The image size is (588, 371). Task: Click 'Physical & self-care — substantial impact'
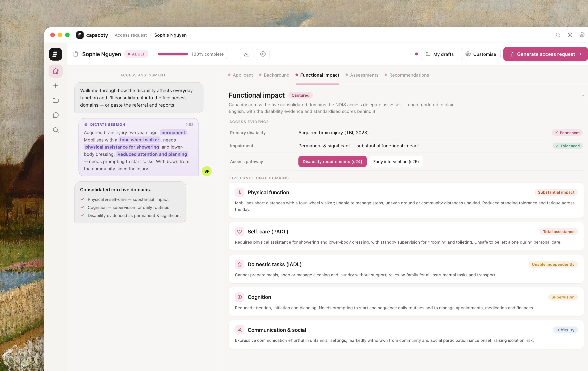click(128, 199)
